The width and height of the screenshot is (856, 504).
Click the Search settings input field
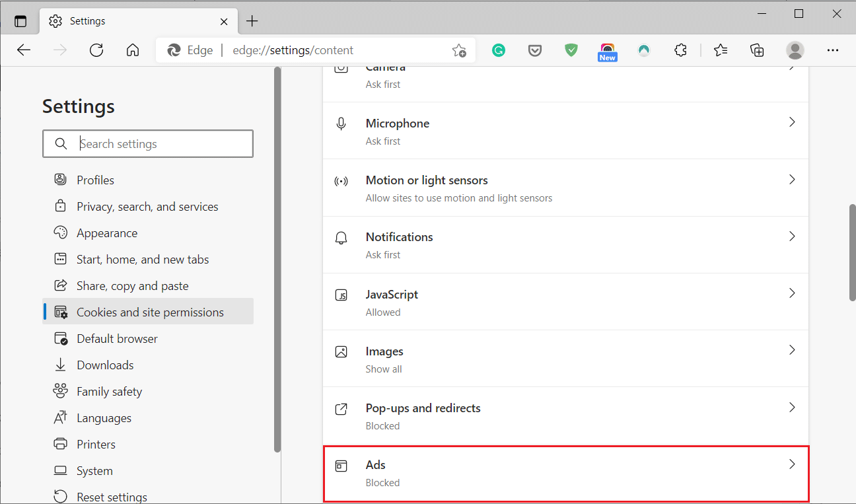tap(162, 144)
